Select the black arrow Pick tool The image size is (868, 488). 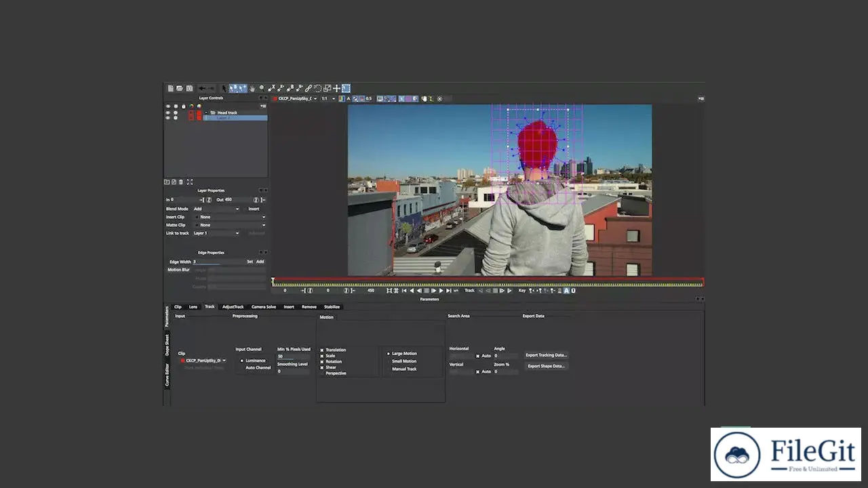click(224, 88)
